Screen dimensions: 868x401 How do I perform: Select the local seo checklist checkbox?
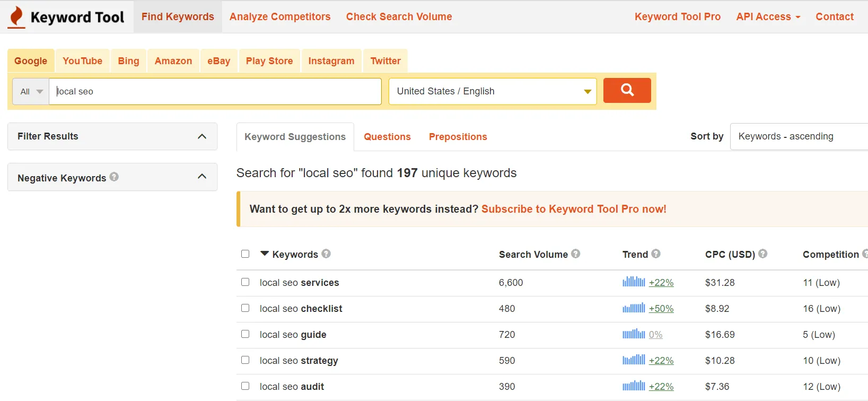(245, 308)
